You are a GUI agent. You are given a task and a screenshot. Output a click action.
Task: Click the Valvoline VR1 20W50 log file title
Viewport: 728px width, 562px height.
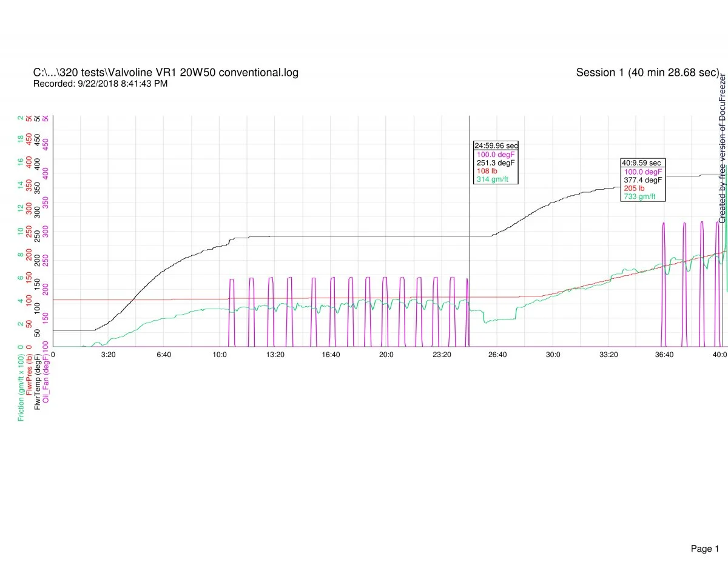click(x=166, y=73)
